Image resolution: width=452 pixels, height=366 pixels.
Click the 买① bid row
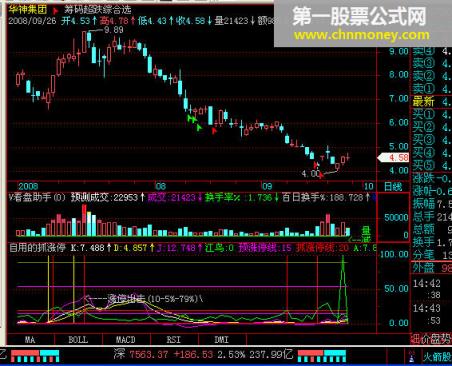coord(432,115)
